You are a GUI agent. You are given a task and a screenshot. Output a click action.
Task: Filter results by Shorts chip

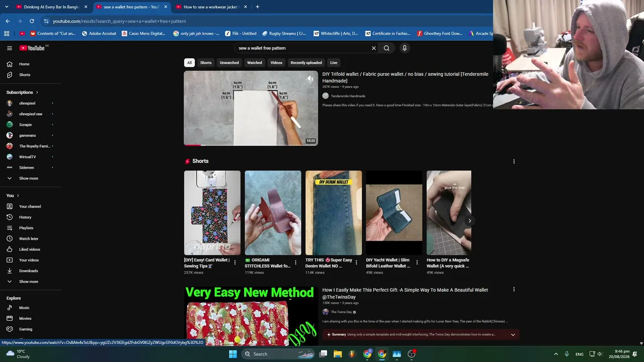coord(206,63)
